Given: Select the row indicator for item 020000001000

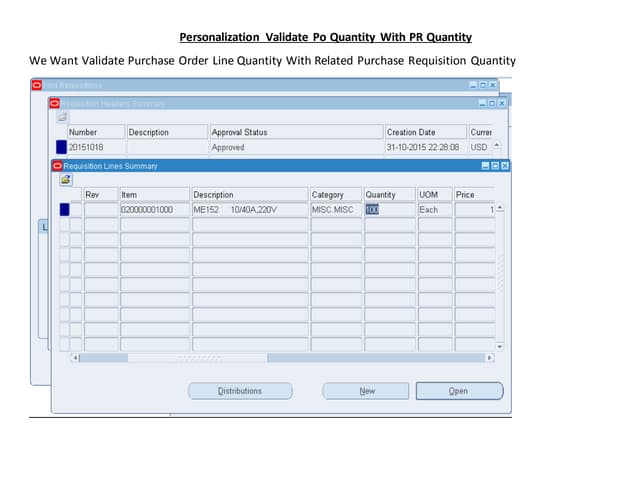Looking at the screenshot, I should (x=65, y=209).
